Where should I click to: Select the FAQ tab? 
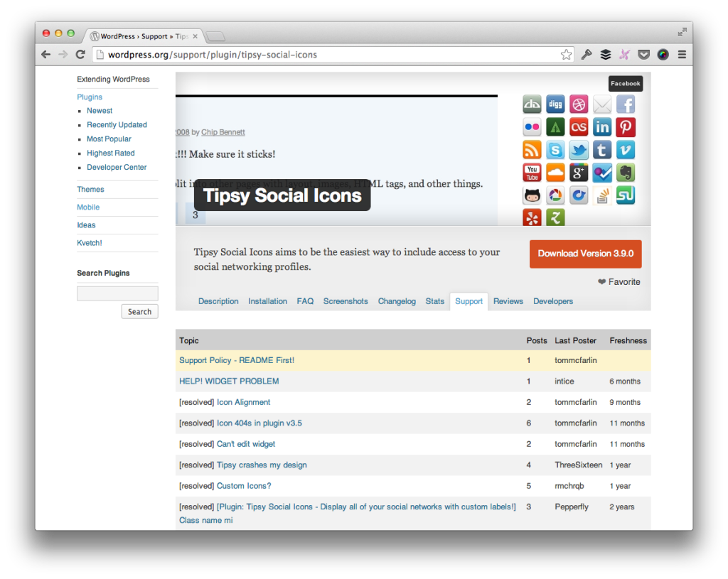[305, 301]
